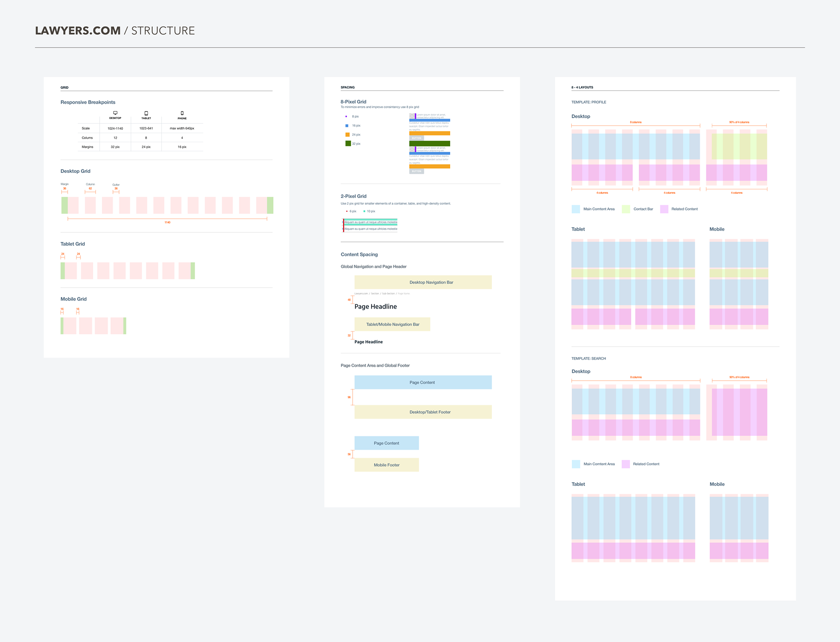The image size is (840, 642).
Task: Click Related Content swatch under Profile template
Action: click(x=664, y=209)
